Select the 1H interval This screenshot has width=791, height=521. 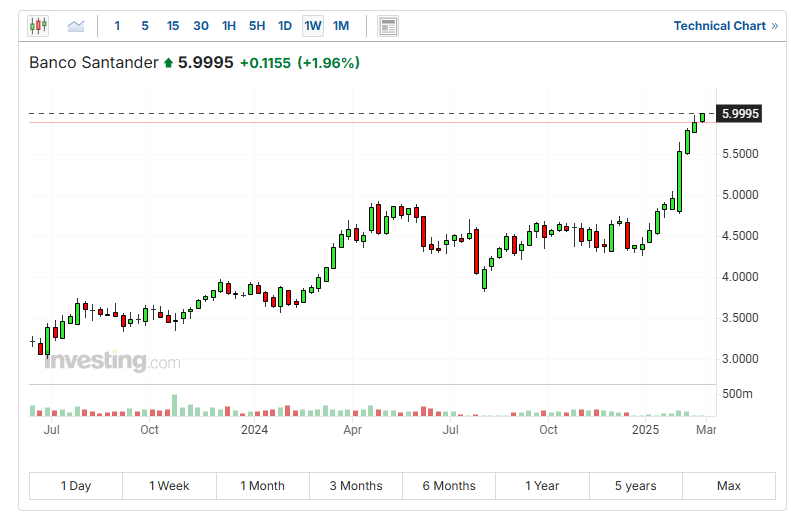click(229, 26)
